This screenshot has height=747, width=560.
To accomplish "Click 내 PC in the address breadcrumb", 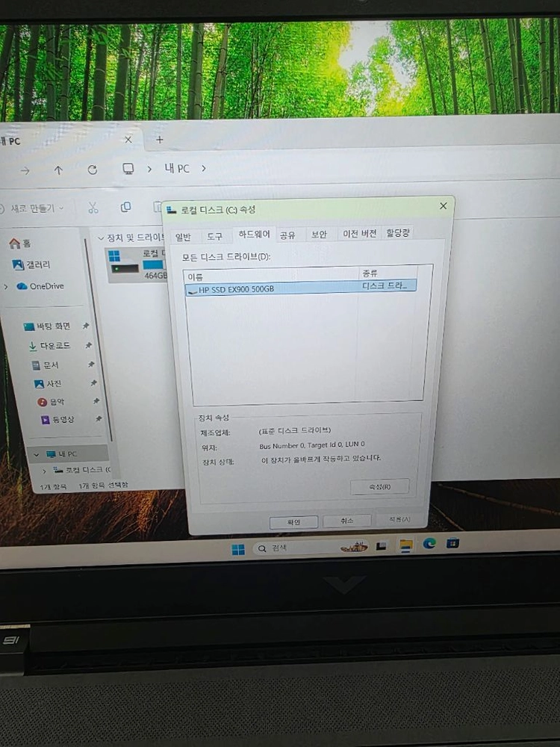I will (x=177, y=168).
